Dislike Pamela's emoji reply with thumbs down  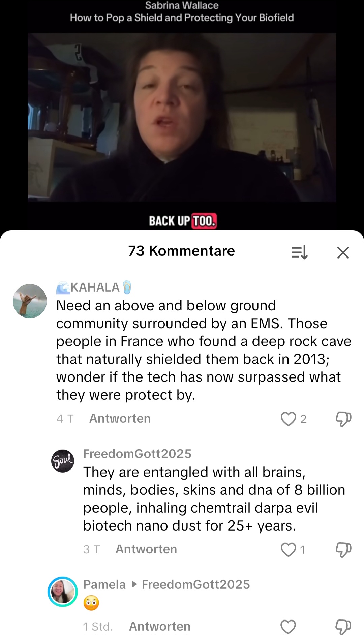pyautogui.click(x=343, y=627)
